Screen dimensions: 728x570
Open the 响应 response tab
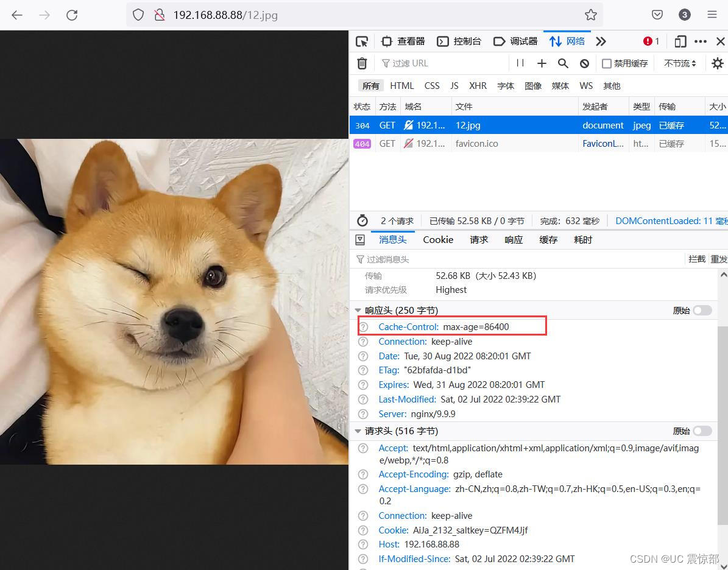click(x=514, y=239)
